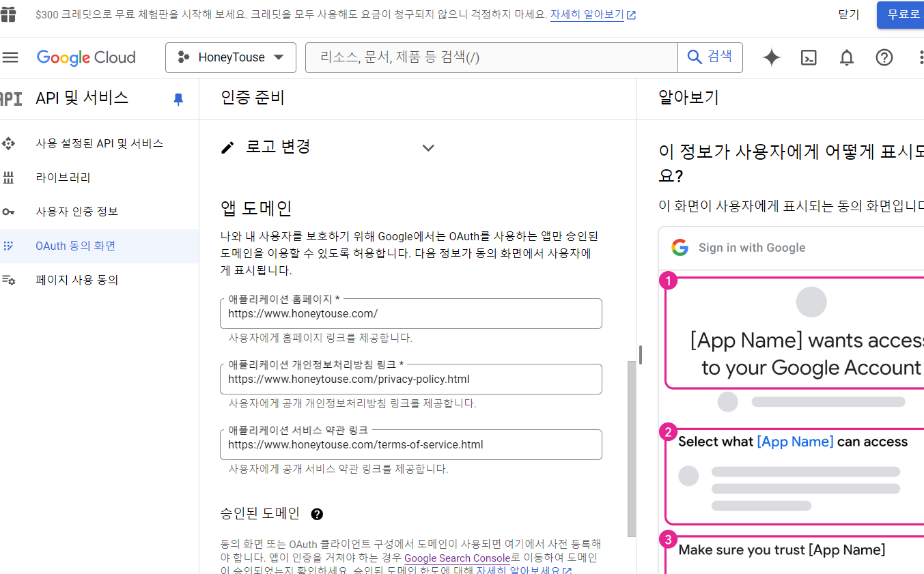
Task: Click the Sign in with Google text
Action: tap(752, 248)
